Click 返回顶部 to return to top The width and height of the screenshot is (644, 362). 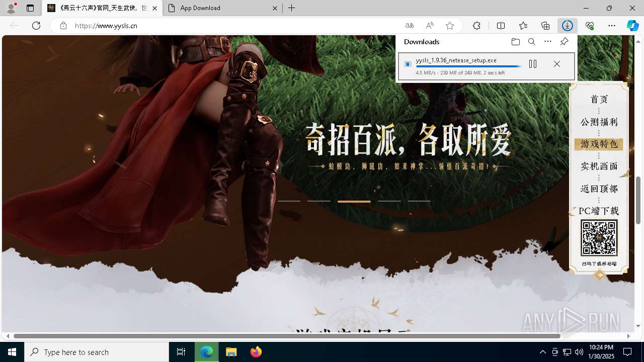coord(599,189)
